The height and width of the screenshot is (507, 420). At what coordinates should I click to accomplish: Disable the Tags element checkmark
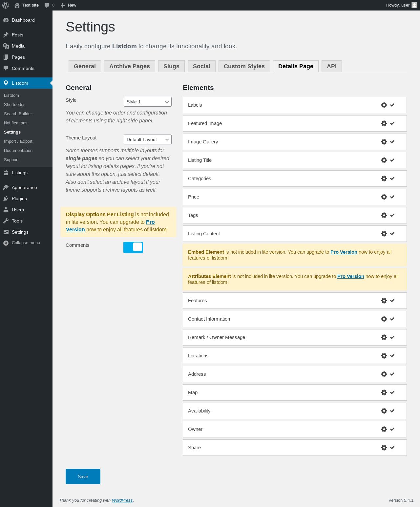[392, 215]
